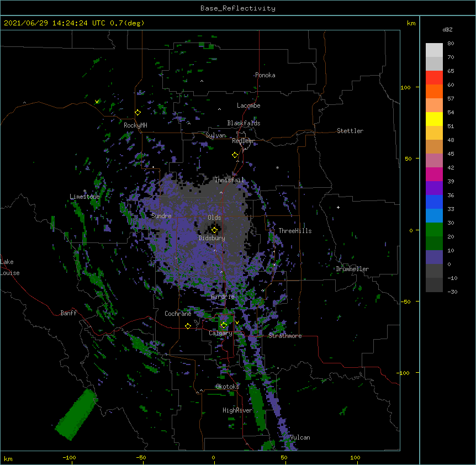Click the 80 value on the dBZ legend
Screen dimensions: 476x465
(451, 44)
